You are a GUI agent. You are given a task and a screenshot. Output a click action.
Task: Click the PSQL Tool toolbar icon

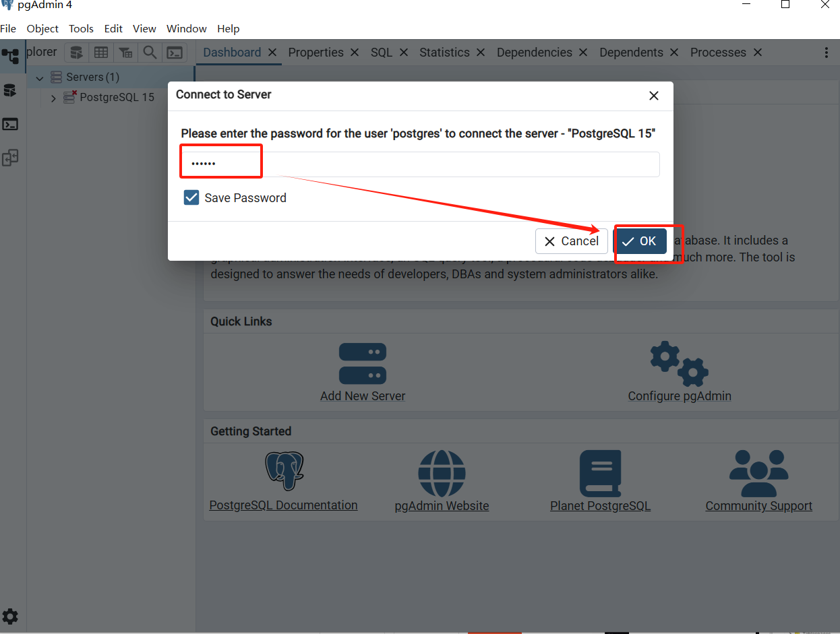[x=175, y=53]
